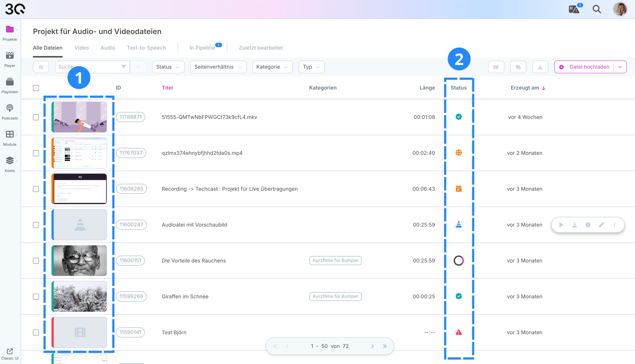Expand the Seitenverhältnis dropdown
Viewport: 635px width, 364px height.
pos(218,67)
